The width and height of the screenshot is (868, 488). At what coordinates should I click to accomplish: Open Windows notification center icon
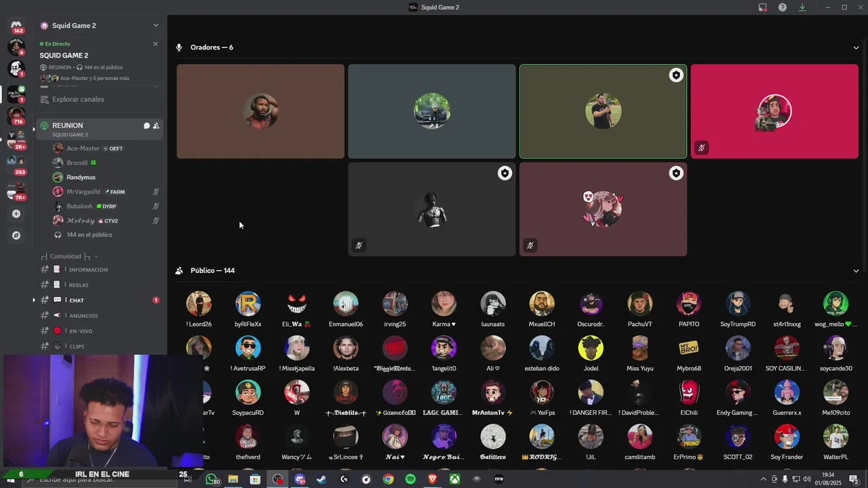(x=854, y=479)
